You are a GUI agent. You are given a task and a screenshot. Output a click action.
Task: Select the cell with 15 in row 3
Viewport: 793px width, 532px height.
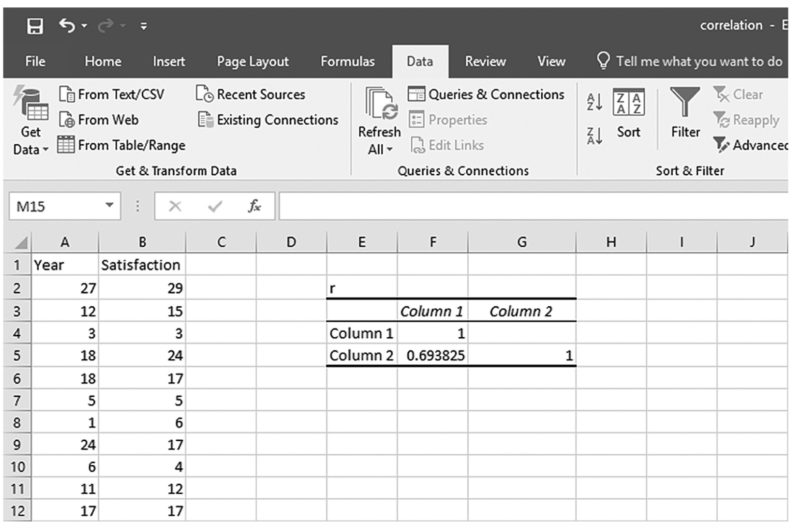(x=142, y=311)
